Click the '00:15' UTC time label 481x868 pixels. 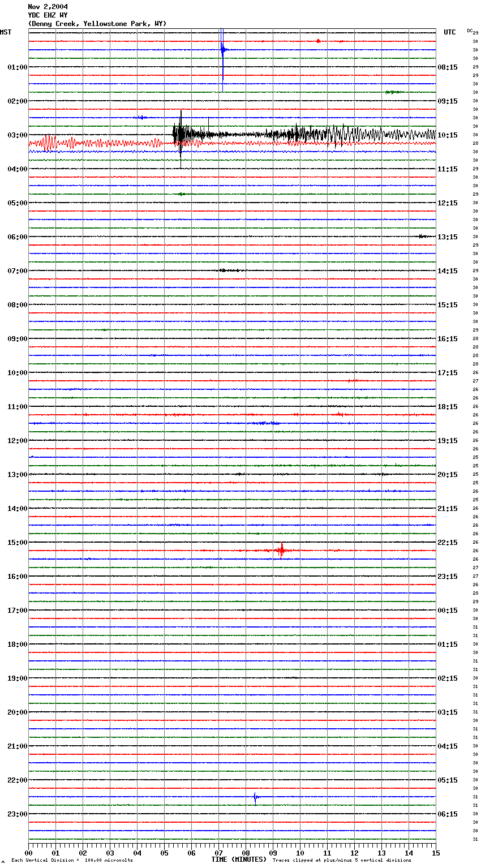[x=448, y=611]
